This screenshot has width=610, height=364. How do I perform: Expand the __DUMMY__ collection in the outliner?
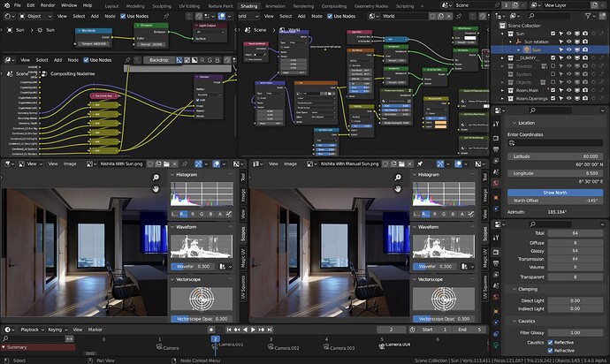[x=503, y=58]
